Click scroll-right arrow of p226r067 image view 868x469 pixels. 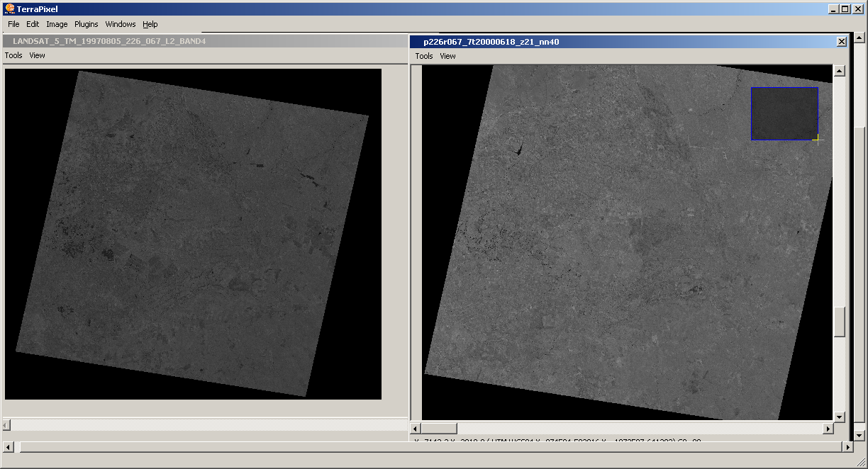[x=828, y=429]
